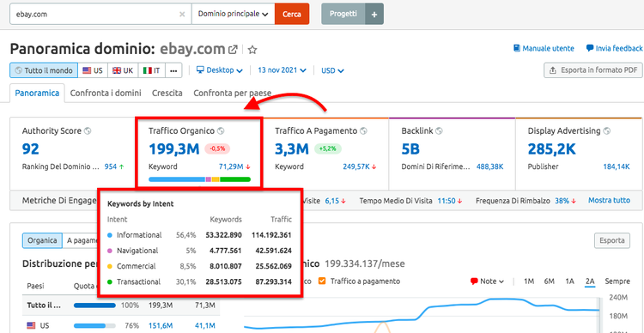This screenshot has width=644, height=333.
Task: Open ebay.com external link icon
Action: point(233,50)
